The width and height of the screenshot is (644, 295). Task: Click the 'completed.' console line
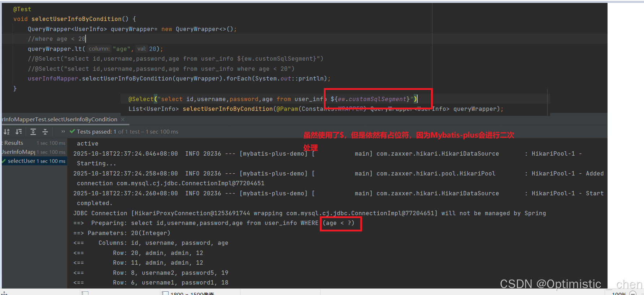[95, 203]
